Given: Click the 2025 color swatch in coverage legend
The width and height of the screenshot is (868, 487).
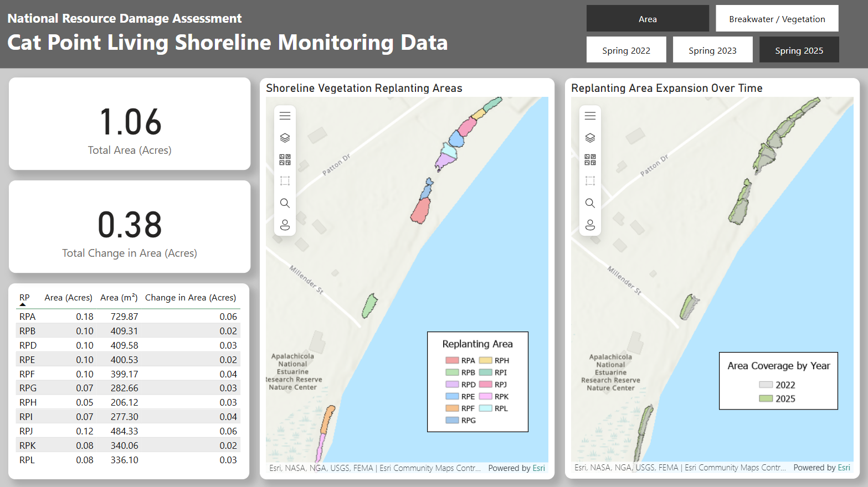Looking at the screenshot, I should [766, 398].
